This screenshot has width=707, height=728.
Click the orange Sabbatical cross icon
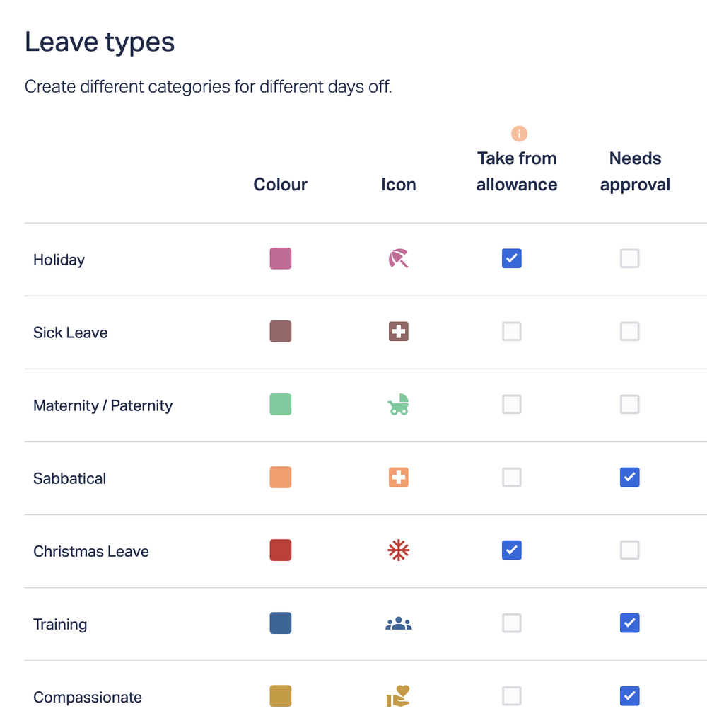click(x=399, y=478)
